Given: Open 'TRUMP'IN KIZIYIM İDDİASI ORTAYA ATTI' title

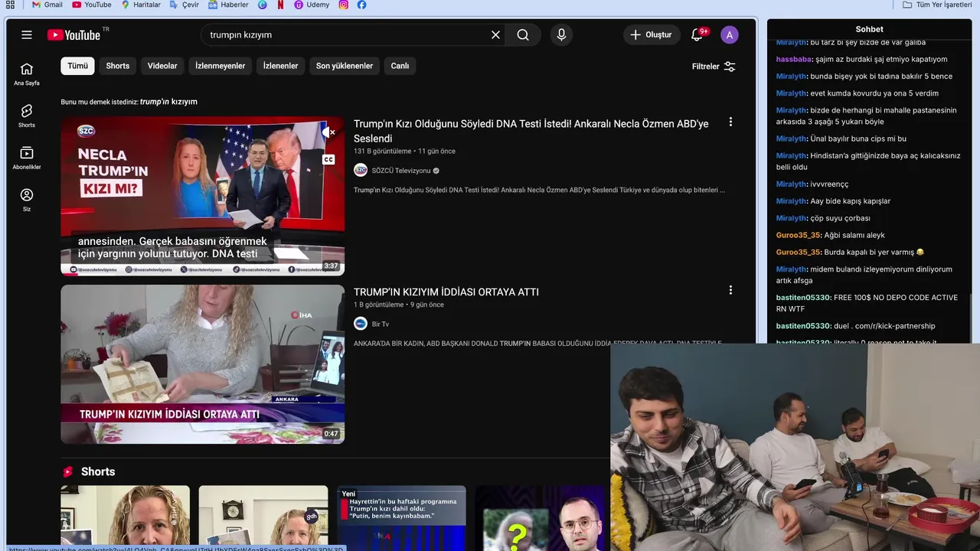Looking at the screenshot, I should pyautogui.click(x=446, y=292).
